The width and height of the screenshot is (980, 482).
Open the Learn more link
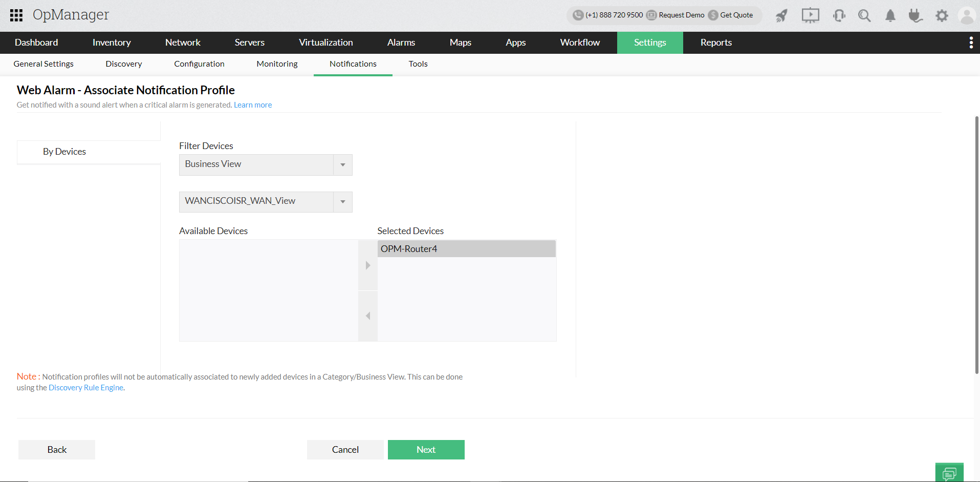tap(252, 104)
